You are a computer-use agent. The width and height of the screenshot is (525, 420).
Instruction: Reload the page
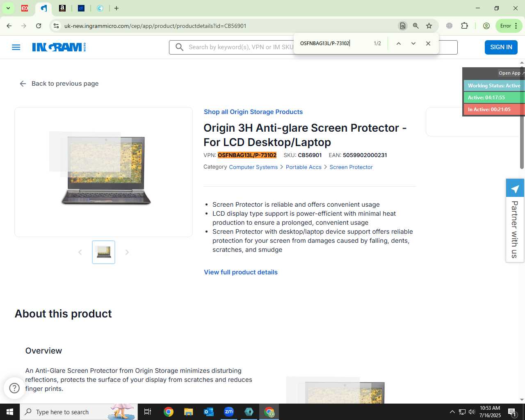pos(39,26)
